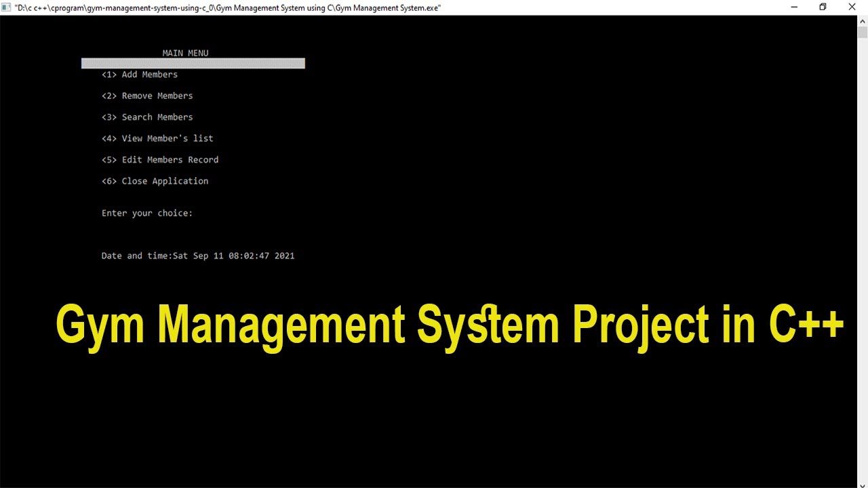Close the Gym Management System console window

[852, 7]
